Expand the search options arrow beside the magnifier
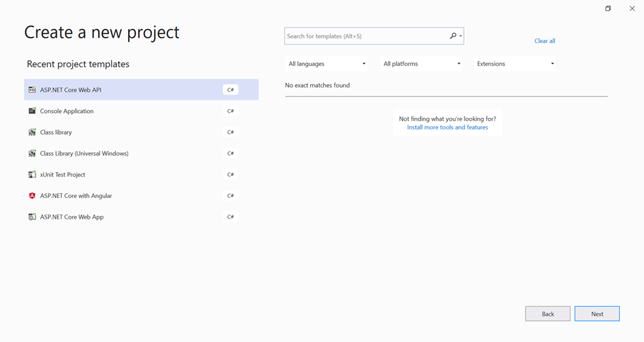This screenshot has height=342, width=644. point(461,36)
